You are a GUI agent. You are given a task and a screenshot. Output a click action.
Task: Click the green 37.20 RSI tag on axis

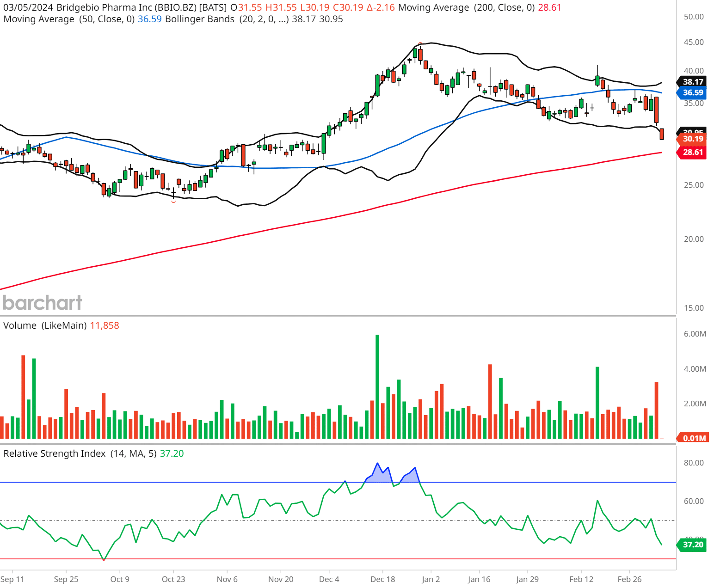coord(692,545)
